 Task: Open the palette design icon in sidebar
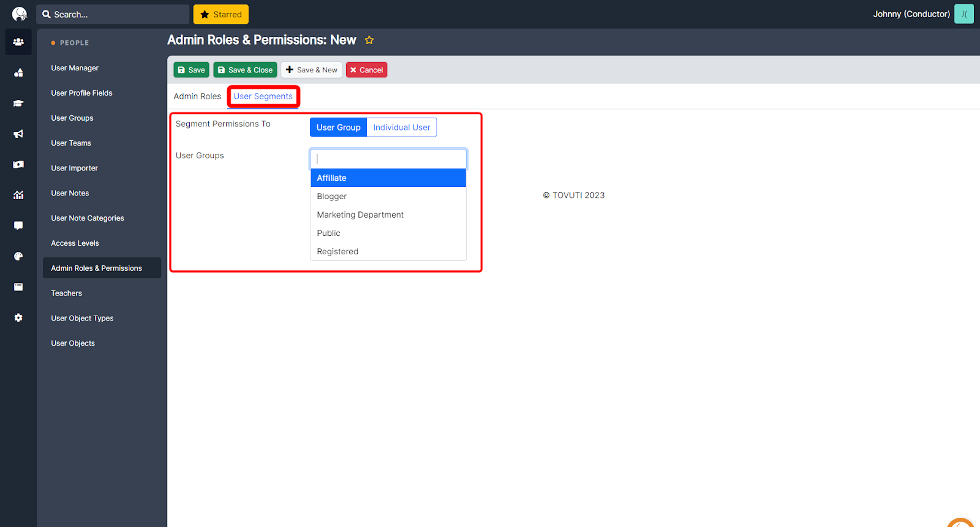(18, 257)
